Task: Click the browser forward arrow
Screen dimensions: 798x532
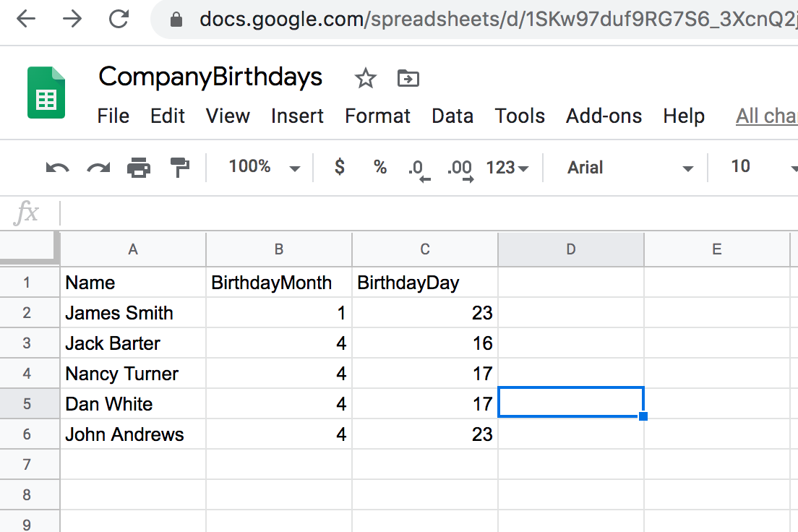Action: pyautogui.click(x=72, y=20)
